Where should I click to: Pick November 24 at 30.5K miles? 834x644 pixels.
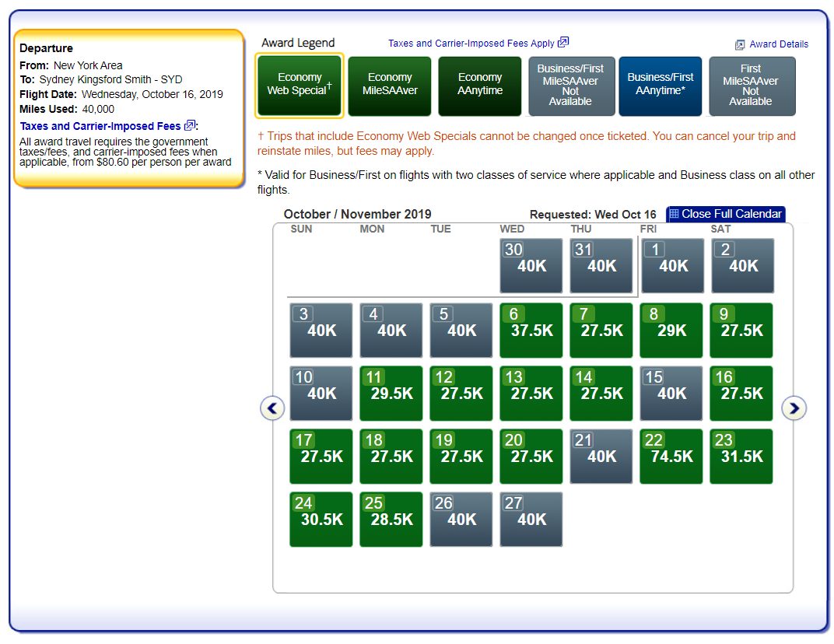321,520
